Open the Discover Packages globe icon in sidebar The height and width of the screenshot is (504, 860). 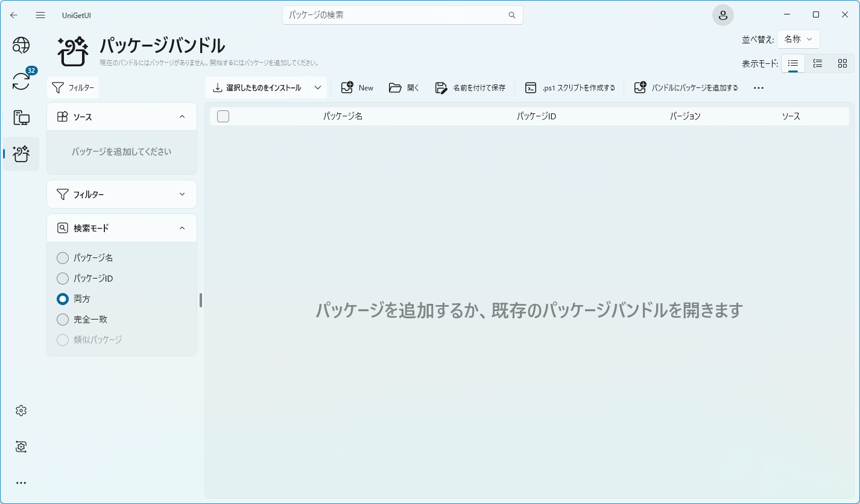coord(21,45)
